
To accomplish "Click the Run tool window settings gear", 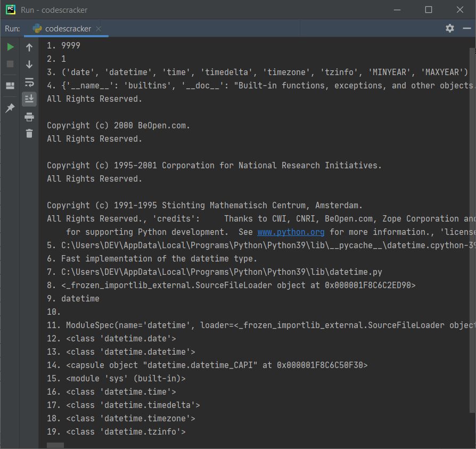I will coord(450,28).
